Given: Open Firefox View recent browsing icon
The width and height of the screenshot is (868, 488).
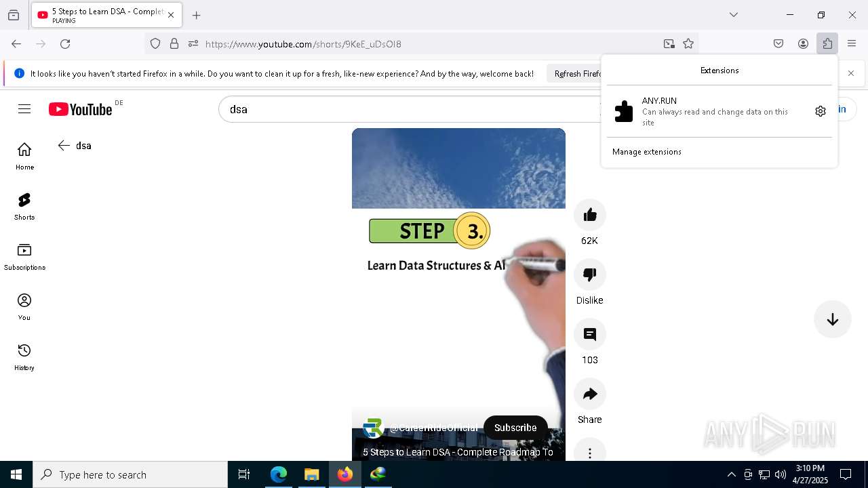Looking at the screenshot, I should click(x=14, y=15).
